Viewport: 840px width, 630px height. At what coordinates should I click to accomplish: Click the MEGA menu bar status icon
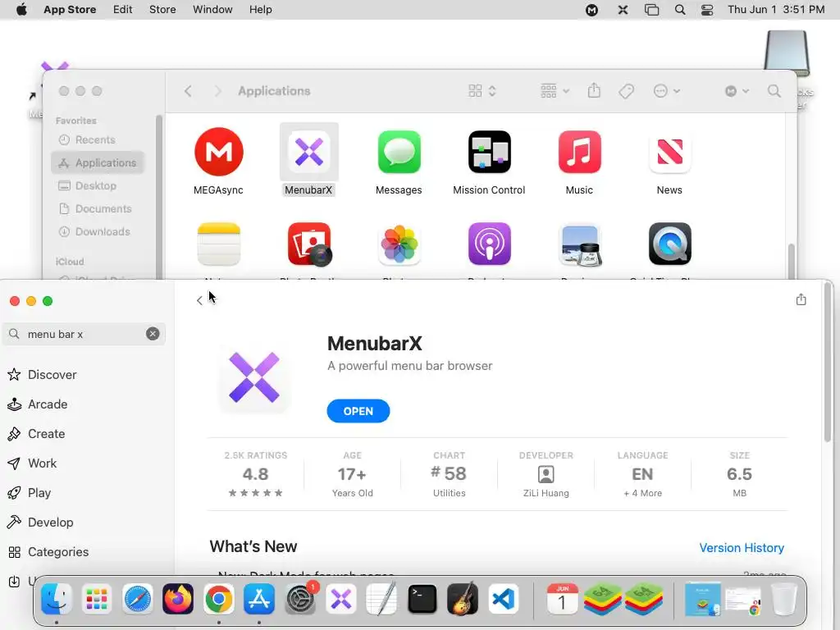(591, 10)
